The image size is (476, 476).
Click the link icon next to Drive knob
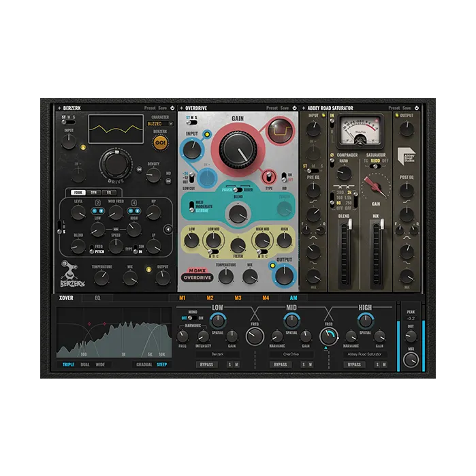(140, 169)
